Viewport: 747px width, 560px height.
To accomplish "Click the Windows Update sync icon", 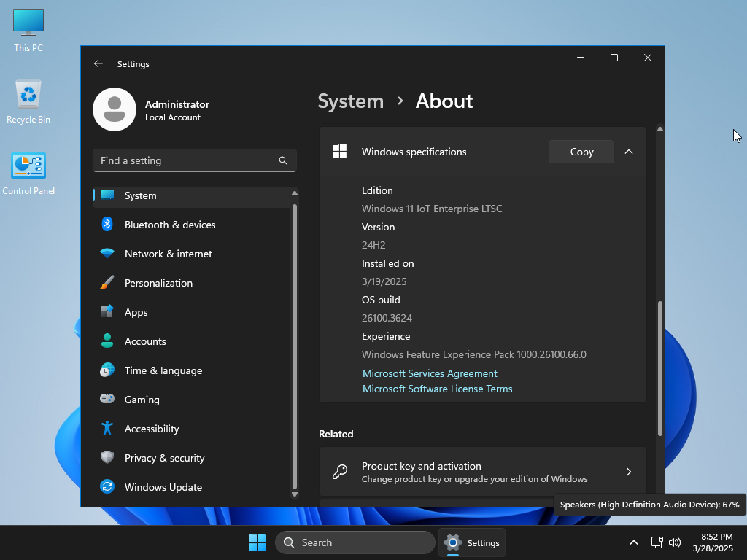I will 107,486.
